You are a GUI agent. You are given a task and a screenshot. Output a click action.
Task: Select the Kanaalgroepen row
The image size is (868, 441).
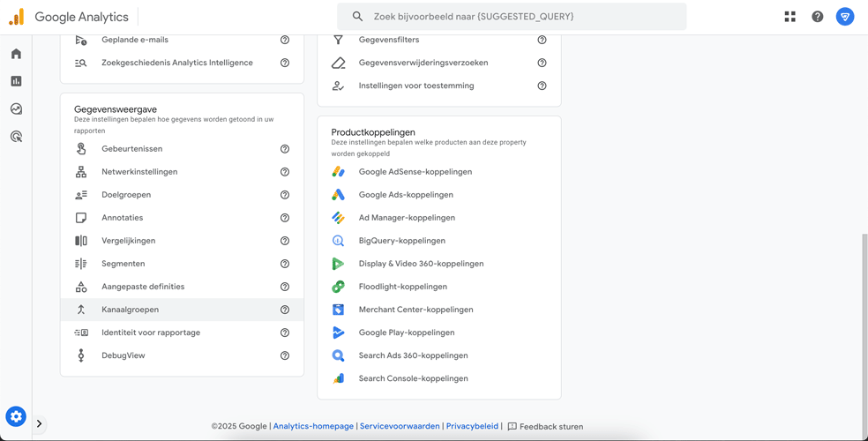click(x=182, y=310)
